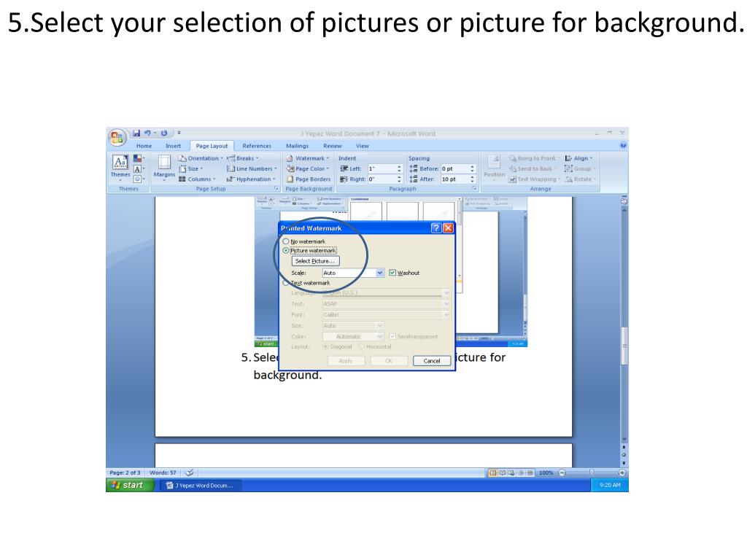Click Spacing Before field
The image size is (747, 560).
tap(455, 168)
